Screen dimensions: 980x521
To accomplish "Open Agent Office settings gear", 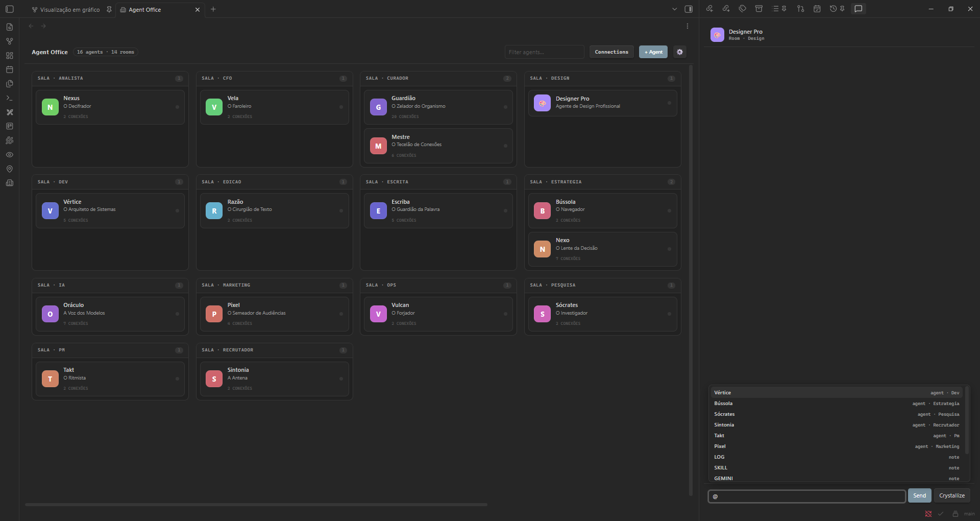I will point(679,52).
